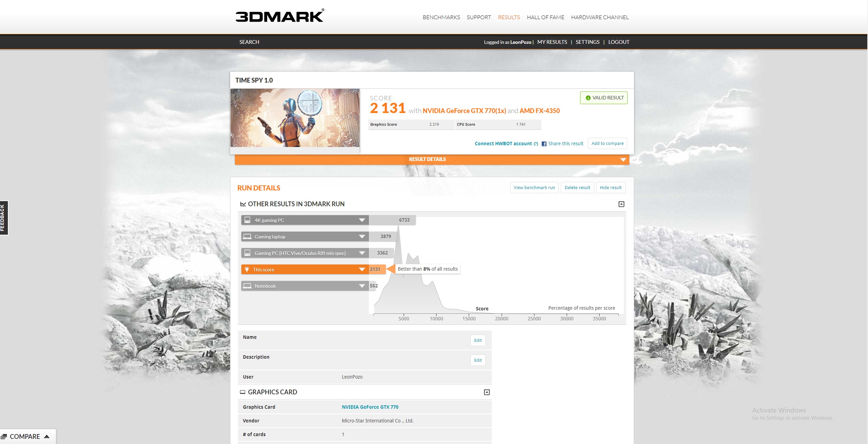Click the Valid Result badge

click(603, 98)
